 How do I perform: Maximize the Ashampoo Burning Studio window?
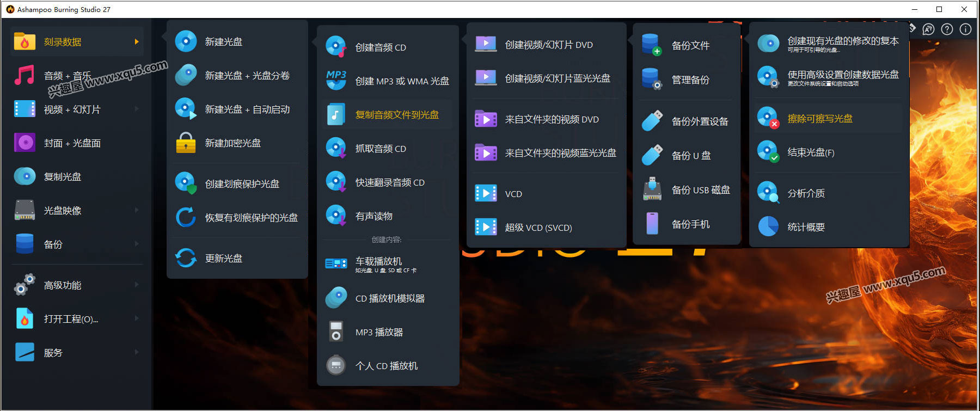[x=939, y=9]
